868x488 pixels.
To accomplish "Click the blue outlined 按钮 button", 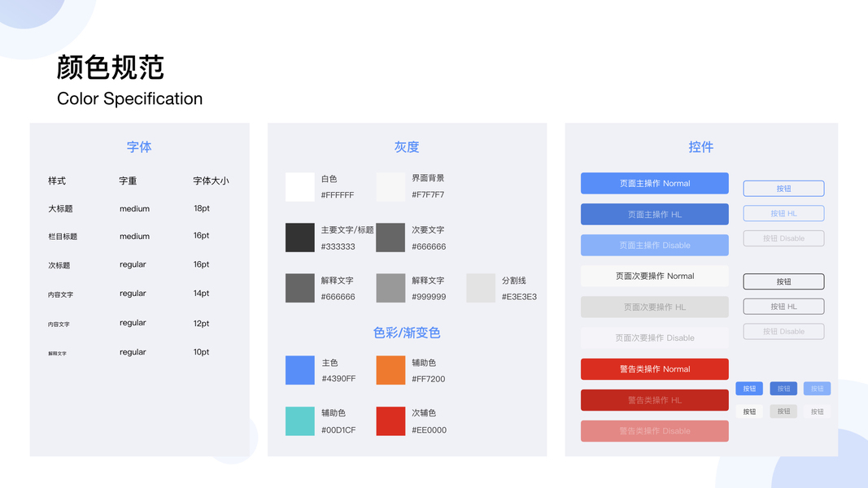I will click(783, 189).
